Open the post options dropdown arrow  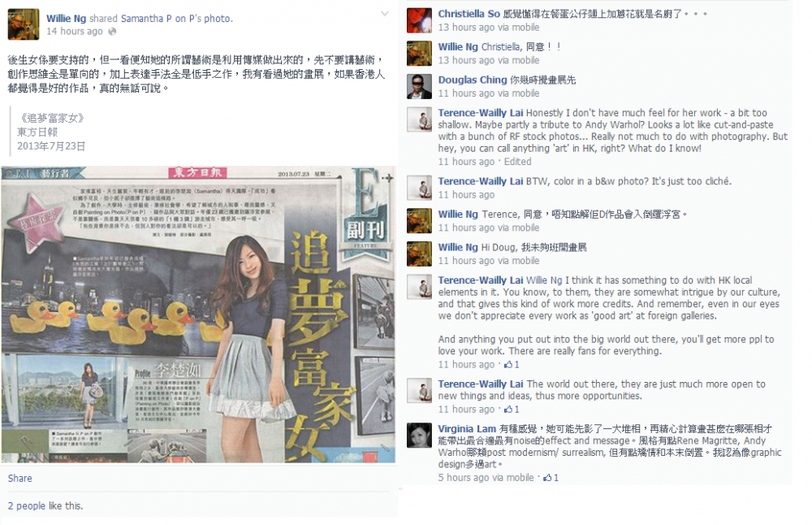[x=384, y=14]
